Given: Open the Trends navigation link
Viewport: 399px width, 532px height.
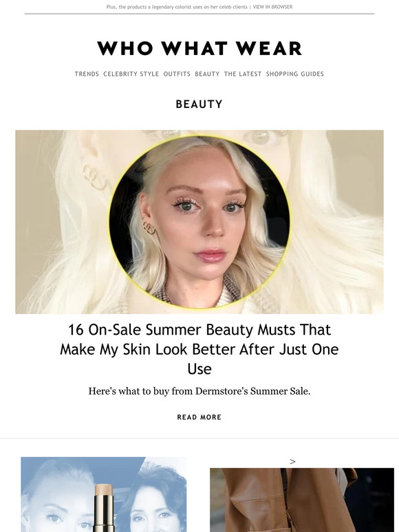Looking at the screenshot, I should point(87,74).
